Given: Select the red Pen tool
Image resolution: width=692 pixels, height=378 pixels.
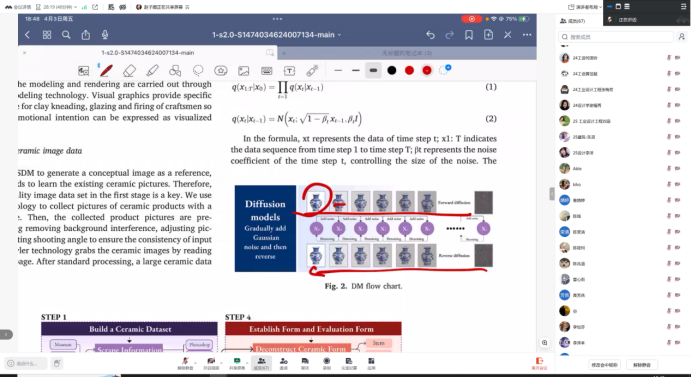Looking at the screenshot, I should 106,71.
